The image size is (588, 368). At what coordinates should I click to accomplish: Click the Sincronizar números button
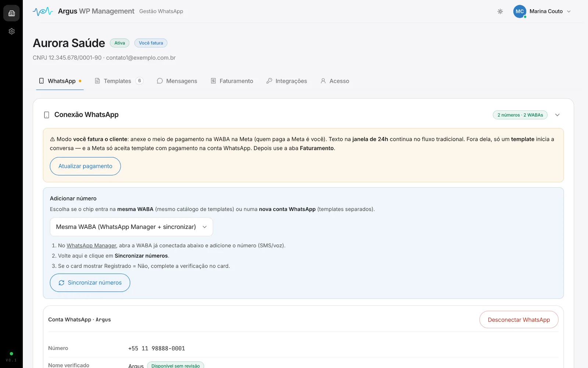coord(90,283)
